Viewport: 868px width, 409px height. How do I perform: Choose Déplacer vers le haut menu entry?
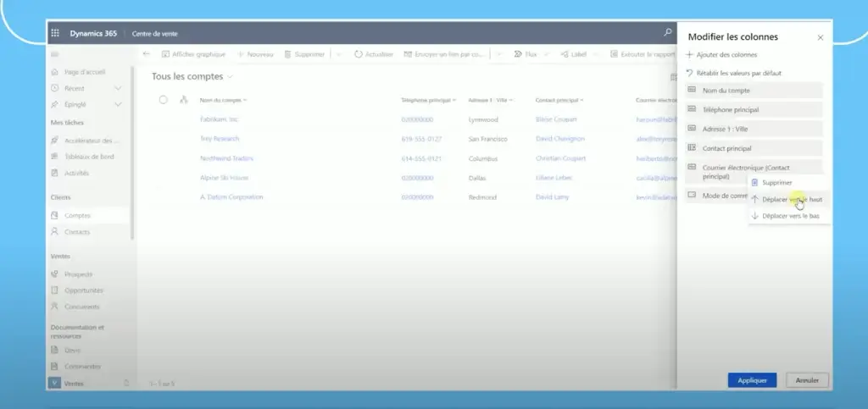tap(789, 200)
